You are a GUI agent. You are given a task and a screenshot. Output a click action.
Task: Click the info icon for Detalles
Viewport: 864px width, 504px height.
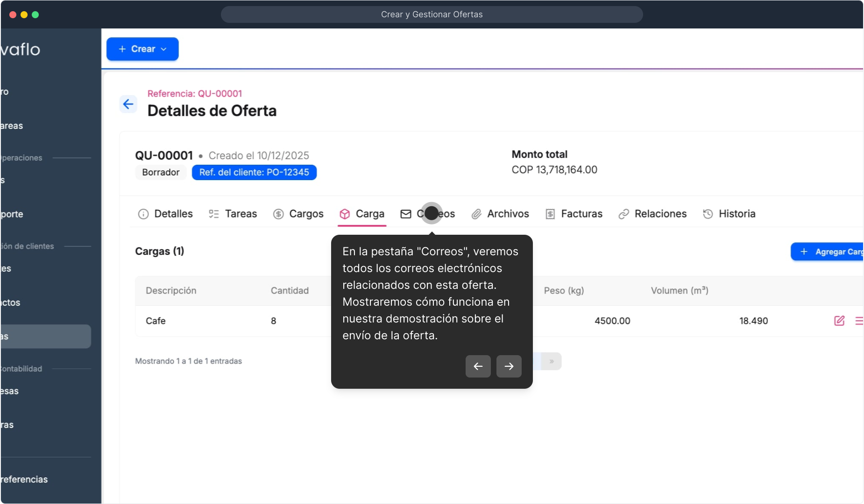(x=143, y=214)
